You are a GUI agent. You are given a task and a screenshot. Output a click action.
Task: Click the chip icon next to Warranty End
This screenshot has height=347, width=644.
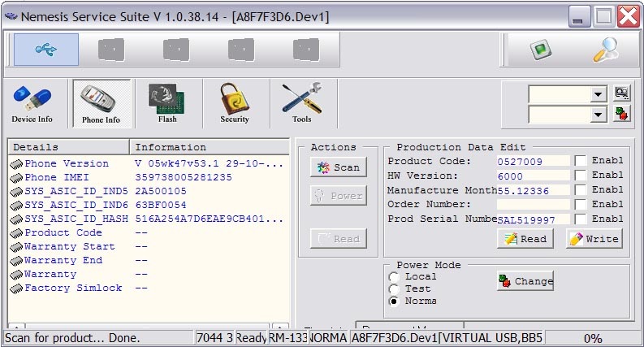[16, 261]
